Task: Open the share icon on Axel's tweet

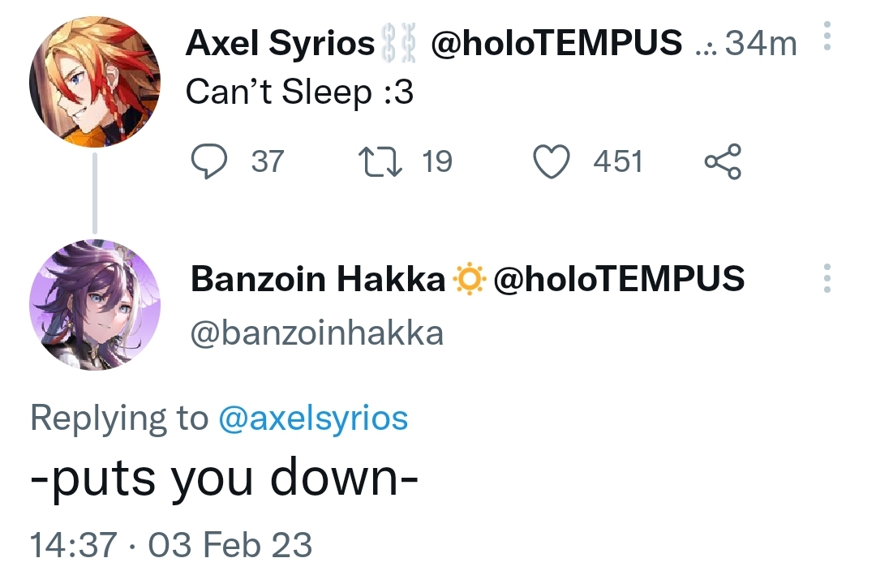Action: point(723,161)
